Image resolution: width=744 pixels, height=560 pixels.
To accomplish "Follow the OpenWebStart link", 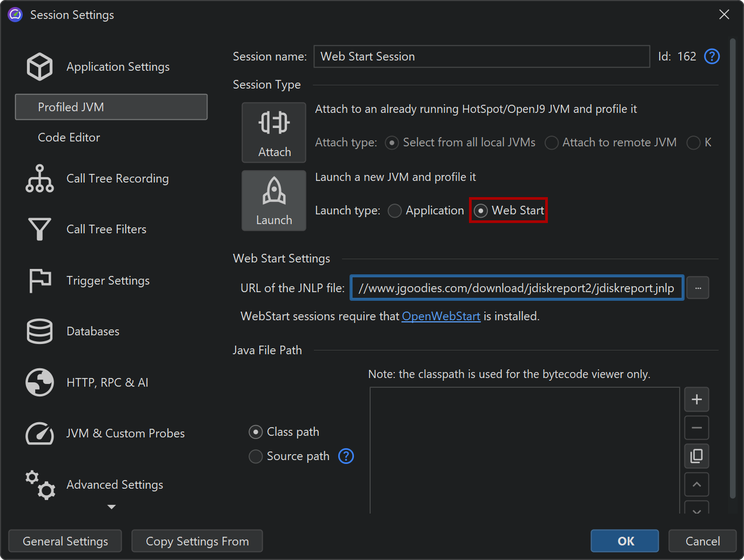I will 441,316.
